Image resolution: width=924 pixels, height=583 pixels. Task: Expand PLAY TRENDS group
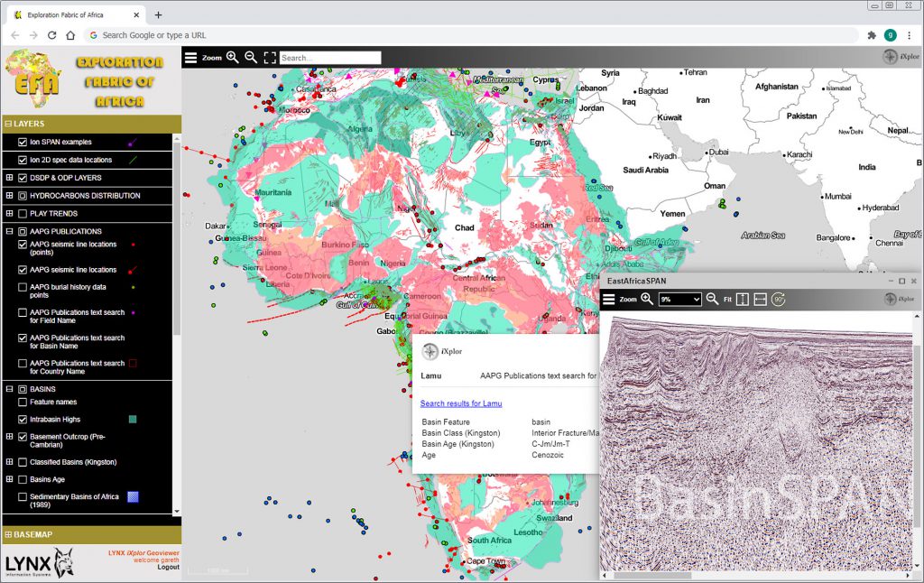click(x=9, y=213)
